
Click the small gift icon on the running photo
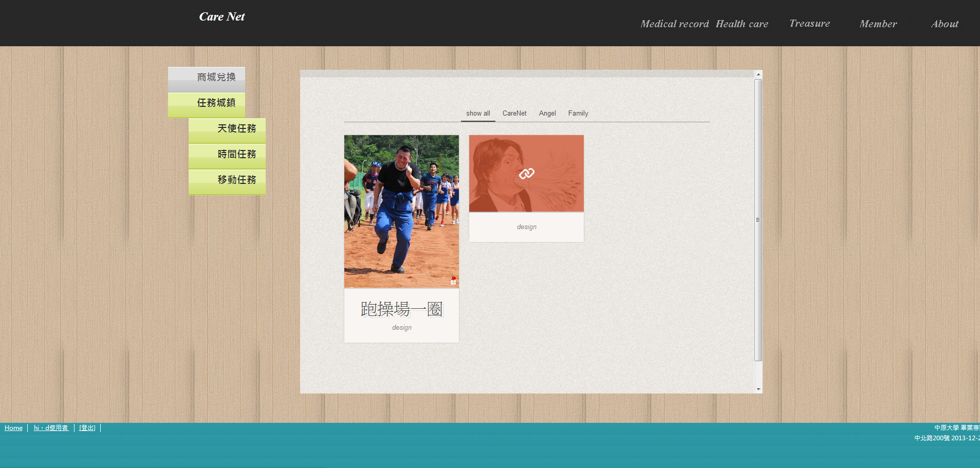point(453,280)
